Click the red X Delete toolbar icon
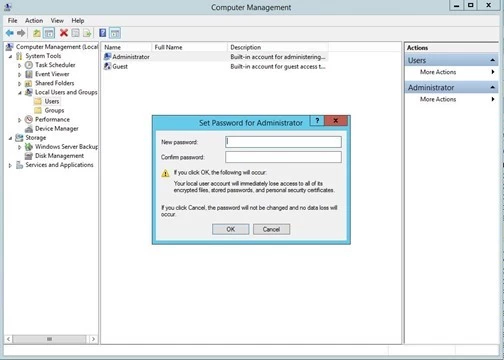 (64, 33)
